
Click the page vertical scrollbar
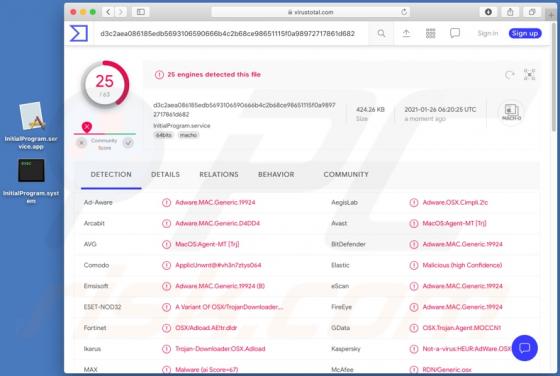point(554,76)
